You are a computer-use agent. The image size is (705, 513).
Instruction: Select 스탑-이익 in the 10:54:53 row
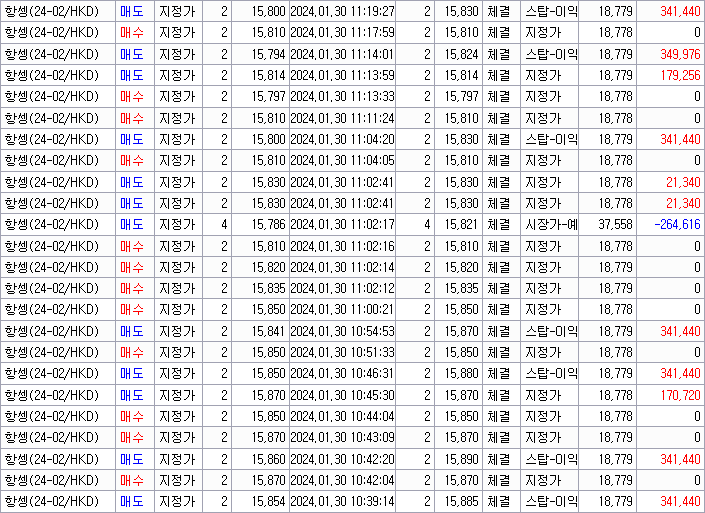click(551, 331)
